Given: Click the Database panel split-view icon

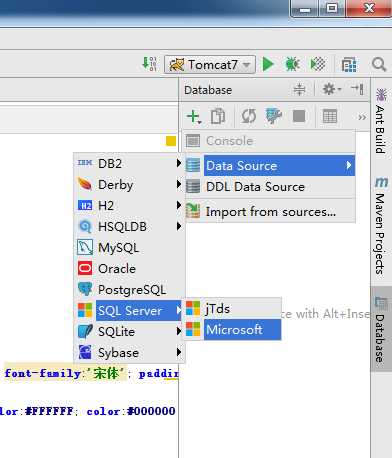Looking at the screenshot, I should 299,89.
